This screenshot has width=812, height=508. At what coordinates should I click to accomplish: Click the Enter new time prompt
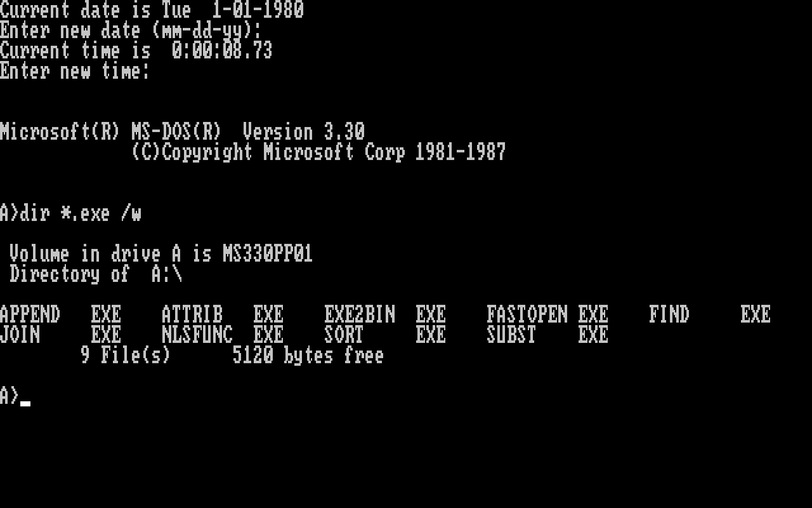click(76, 71)
